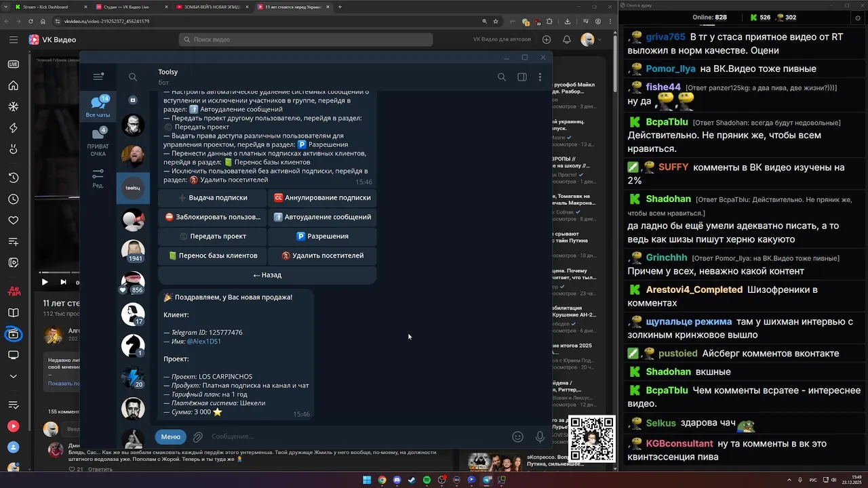
Task: Open the Ред. folder editor
Action: point(98,179)
